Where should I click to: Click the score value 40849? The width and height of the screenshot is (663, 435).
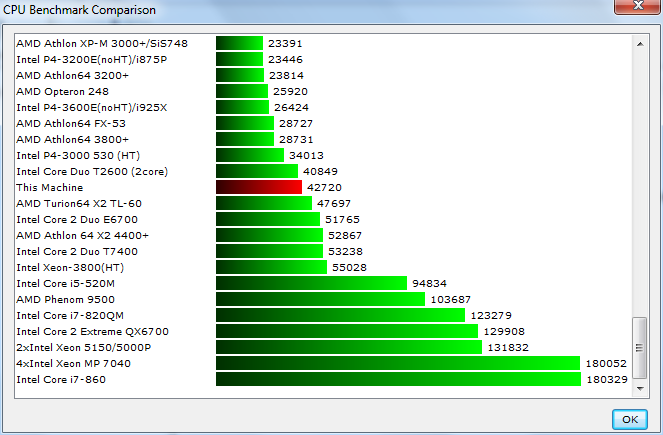click(321, 171)
